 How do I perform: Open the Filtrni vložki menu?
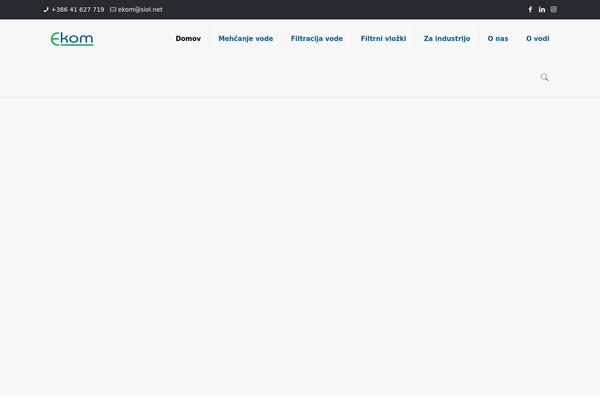tap(383, 39)
